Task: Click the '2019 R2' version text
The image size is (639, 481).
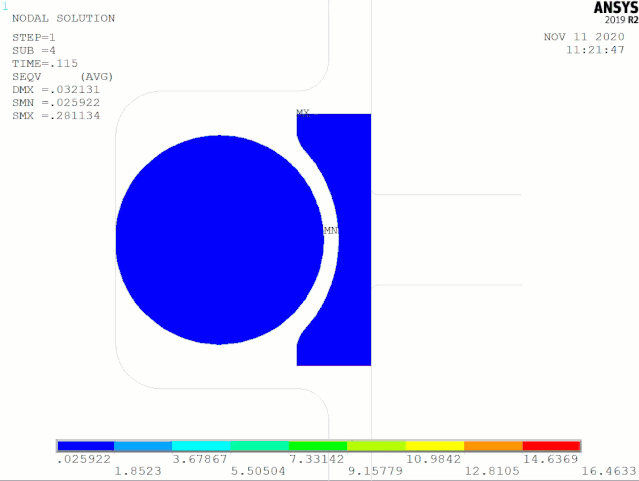Action: pyautogui.click(x=621, y=20)
